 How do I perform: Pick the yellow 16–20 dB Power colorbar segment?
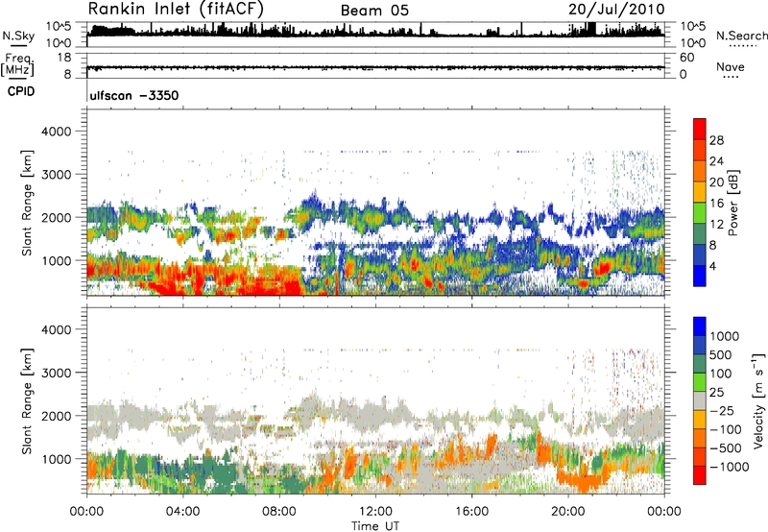pyautogui.click(x=700, y=192)
